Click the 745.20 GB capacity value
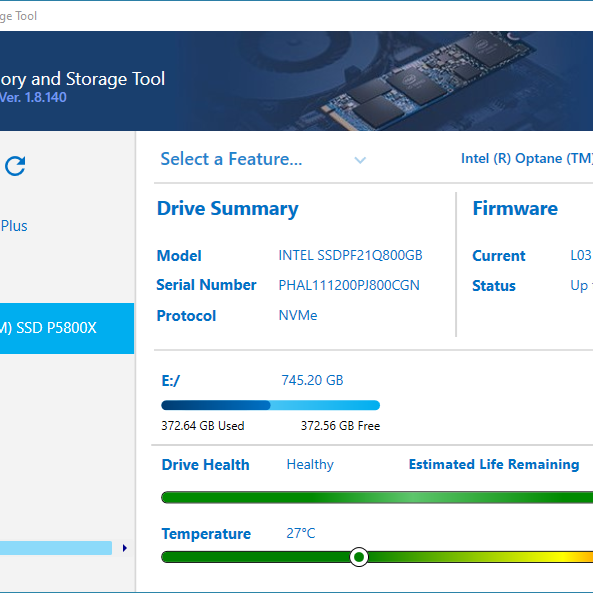 click(312, 380)
